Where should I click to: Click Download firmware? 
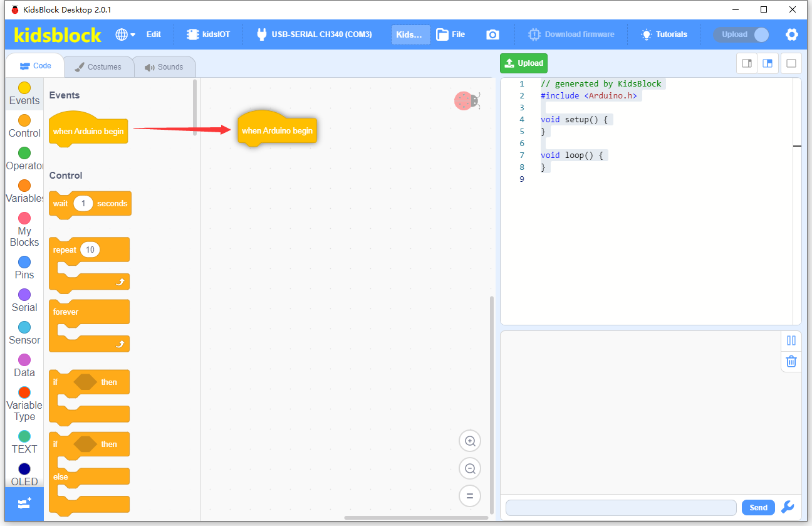pos(571,34)
